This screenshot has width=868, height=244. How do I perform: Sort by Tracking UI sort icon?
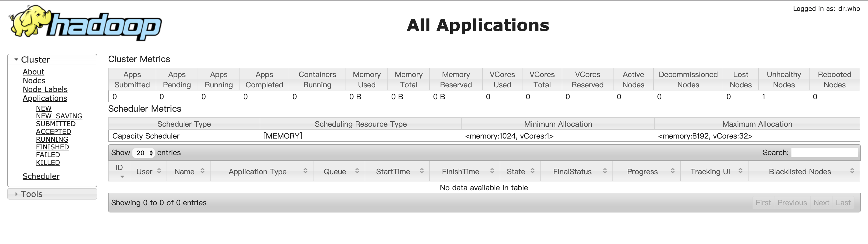pos(740,171)
